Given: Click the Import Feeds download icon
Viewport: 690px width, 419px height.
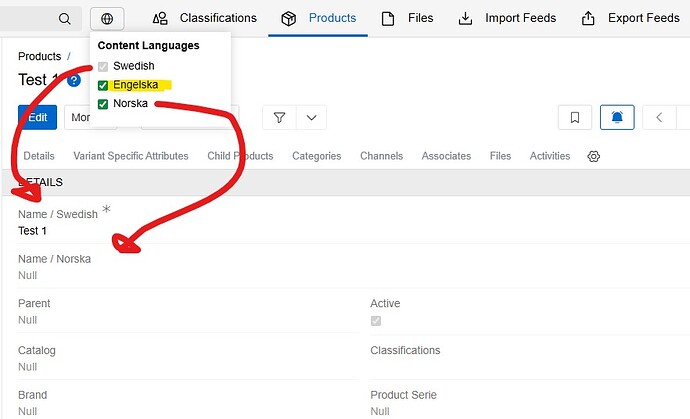Looking at the screenshot, I should [465, 18].
